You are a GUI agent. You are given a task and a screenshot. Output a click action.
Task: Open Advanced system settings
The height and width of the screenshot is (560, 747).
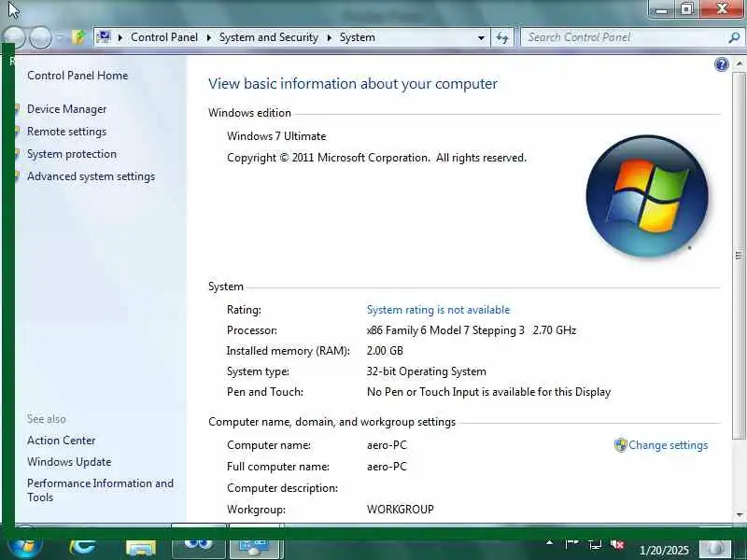[91, 176]
